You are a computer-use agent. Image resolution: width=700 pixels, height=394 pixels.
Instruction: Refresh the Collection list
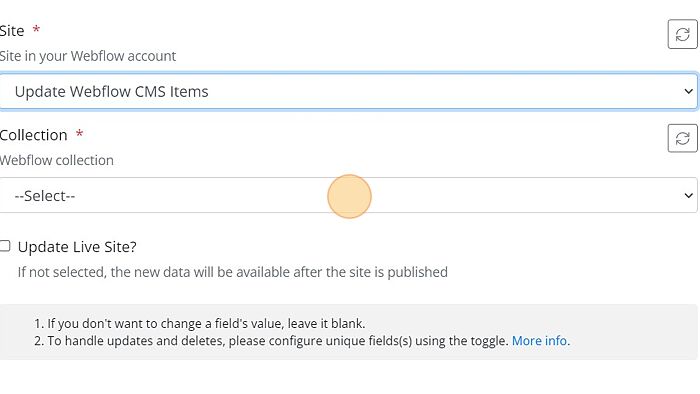pyautogui.click(x=682, y=138)
